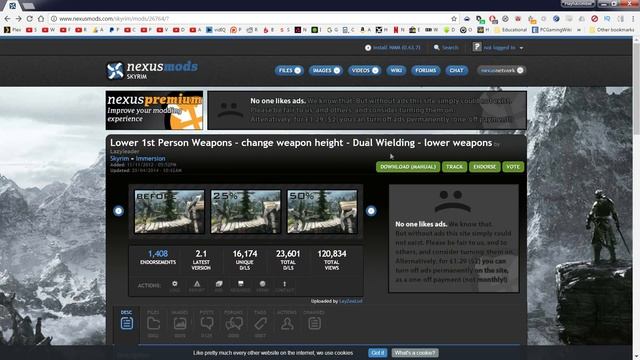Show next images with right carousel arrow

pos(371,211)
